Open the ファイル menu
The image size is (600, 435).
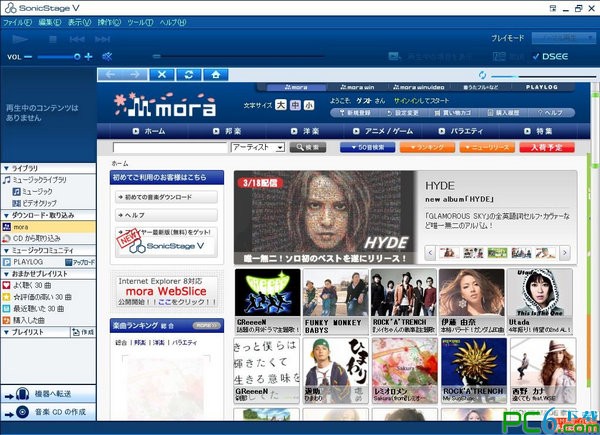17,23
